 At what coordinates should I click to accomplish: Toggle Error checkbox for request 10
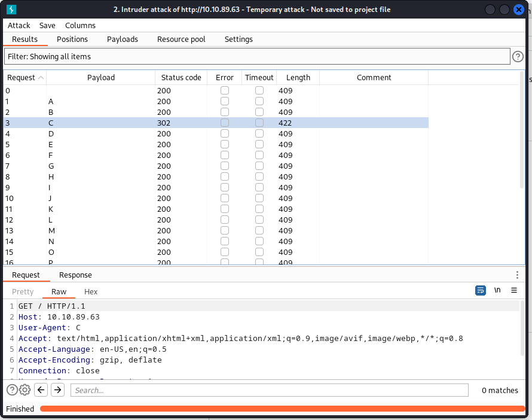click(x=225, y=199)
